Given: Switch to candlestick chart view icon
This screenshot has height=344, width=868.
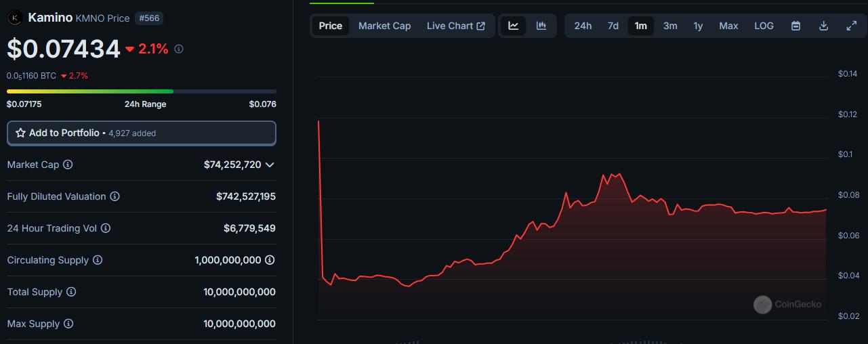Looking at the screenshot, I should (x=541, y=26).
